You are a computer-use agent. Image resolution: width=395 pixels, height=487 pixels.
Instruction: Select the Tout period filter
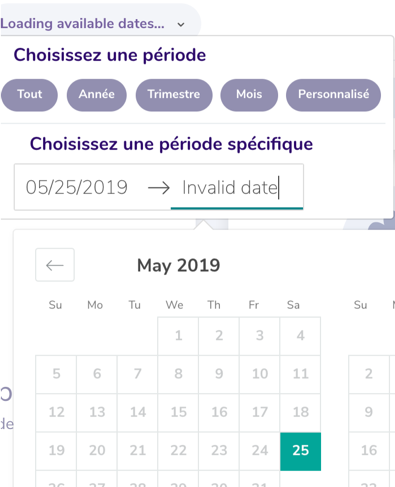coord(29,95)
